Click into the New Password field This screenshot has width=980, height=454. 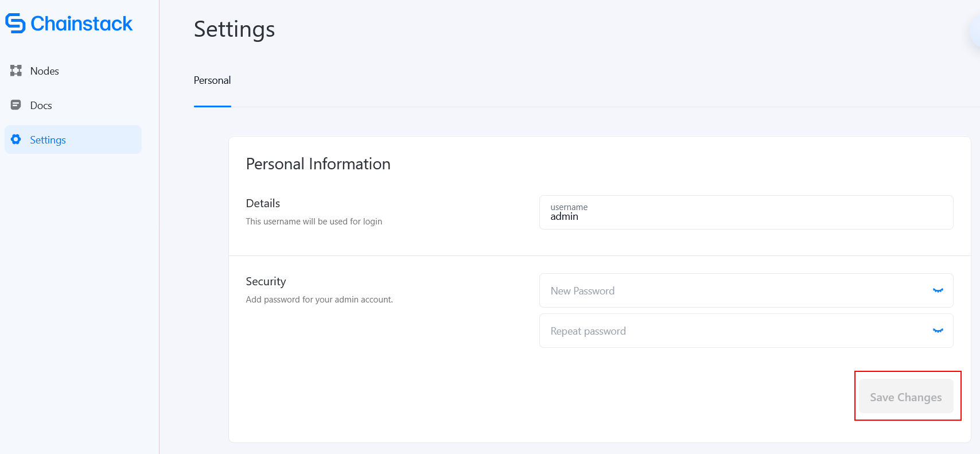[x=734, y=291]
